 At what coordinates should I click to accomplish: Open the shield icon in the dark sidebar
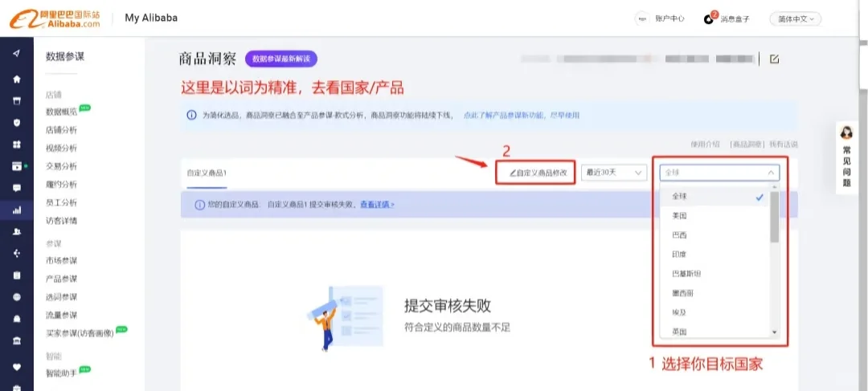click(17, 123)
